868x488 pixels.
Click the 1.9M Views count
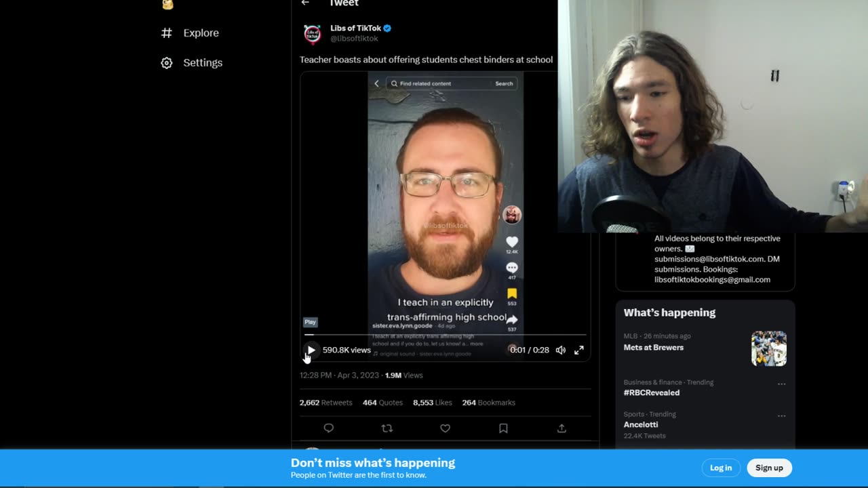[404, 375]
